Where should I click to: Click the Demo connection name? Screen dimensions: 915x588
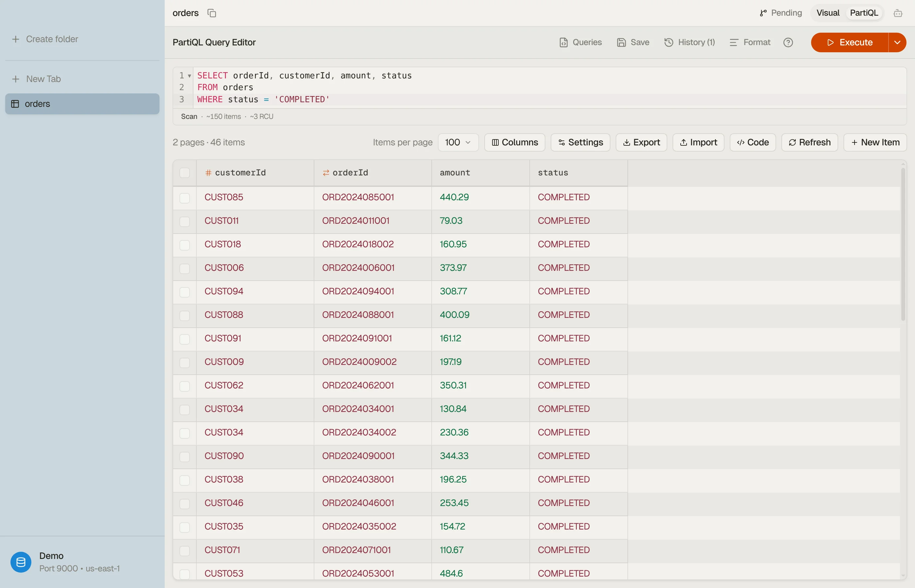click(51, 556)
